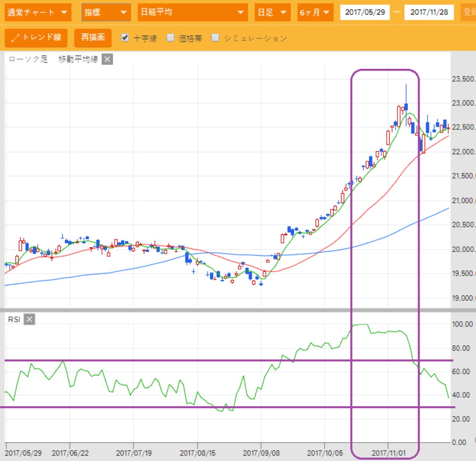Click the partially visible 登録 button
The width and height of the screenshot is (476, 461).
(468, 13)
